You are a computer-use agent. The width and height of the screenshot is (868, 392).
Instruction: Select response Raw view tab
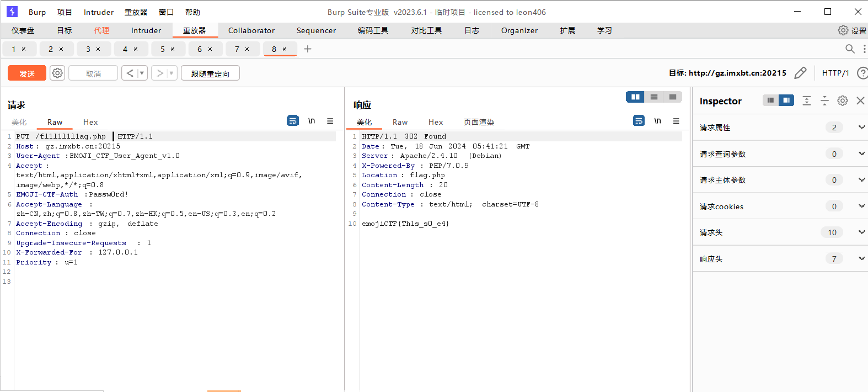[400, 122]
